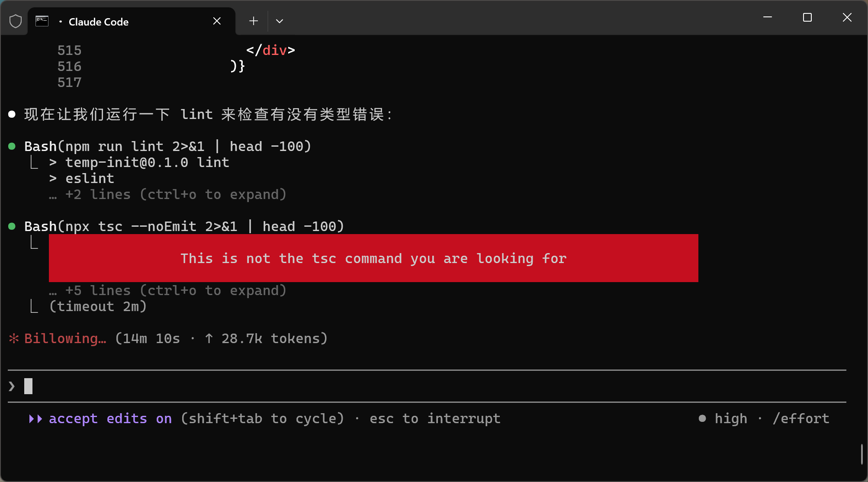The width and height of the screenshot is (868, 482).
Task: Click the terminal vertical scrollbar thumb
Action: pyautogui.click(x=862, y=454)
